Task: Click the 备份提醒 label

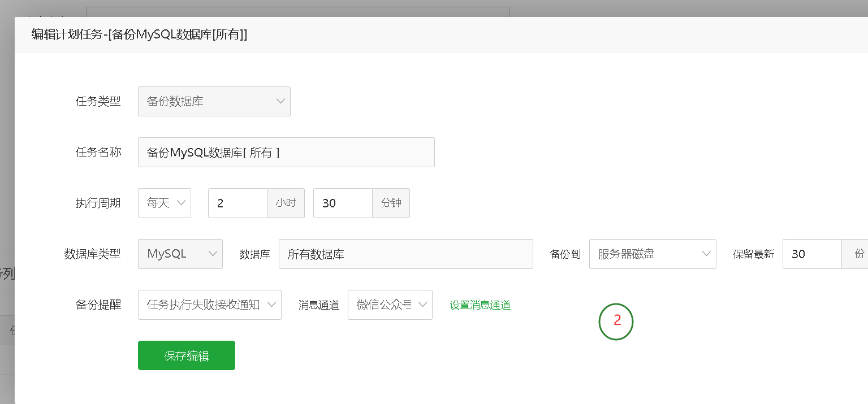Action: point(98,305)
